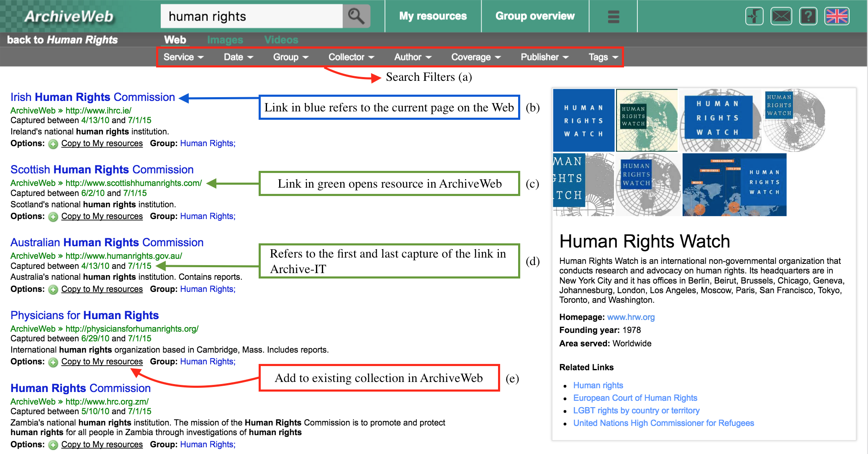Expand the Publisher filter dropdown
868x454 pixels.
[544, 57]
